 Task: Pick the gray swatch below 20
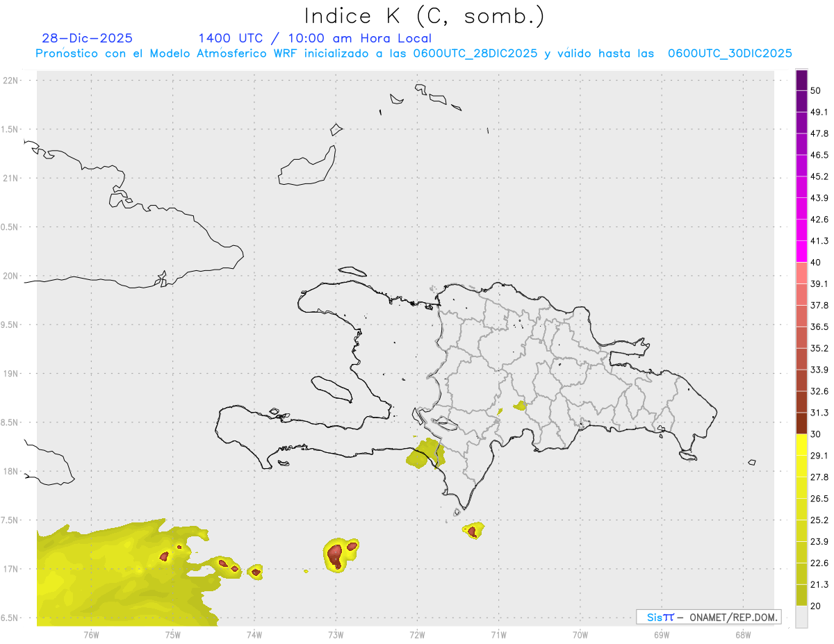801,616
